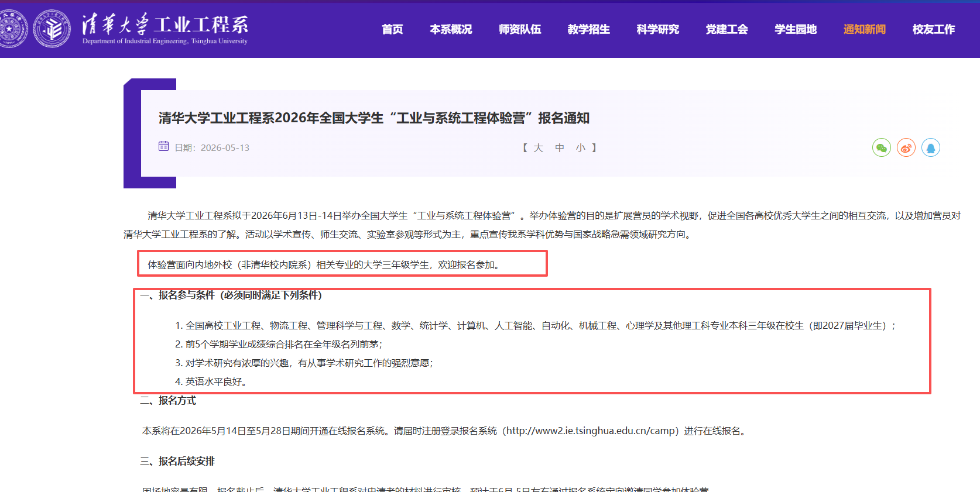Viewport: 980px width, 492px height.
Task: Click the camp registration URL in the text
Action: (x=591, y=431)
